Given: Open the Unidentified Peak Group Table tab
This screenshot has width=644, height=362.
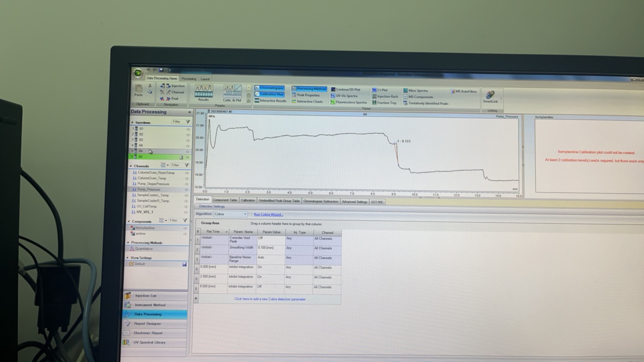Looking at the screenshot, I should coord(279,201).
